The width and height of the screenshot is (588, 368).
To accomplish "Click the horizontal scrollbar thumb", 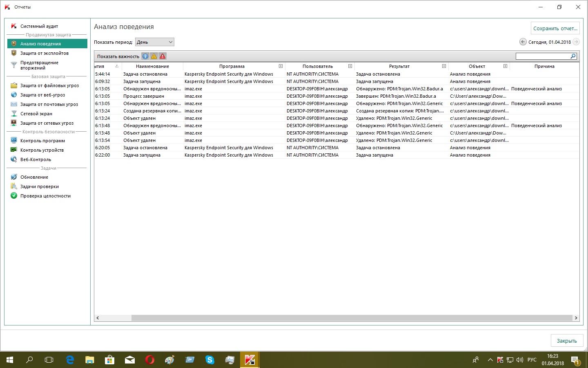I will pyautogui.click(x=352, y=318).
